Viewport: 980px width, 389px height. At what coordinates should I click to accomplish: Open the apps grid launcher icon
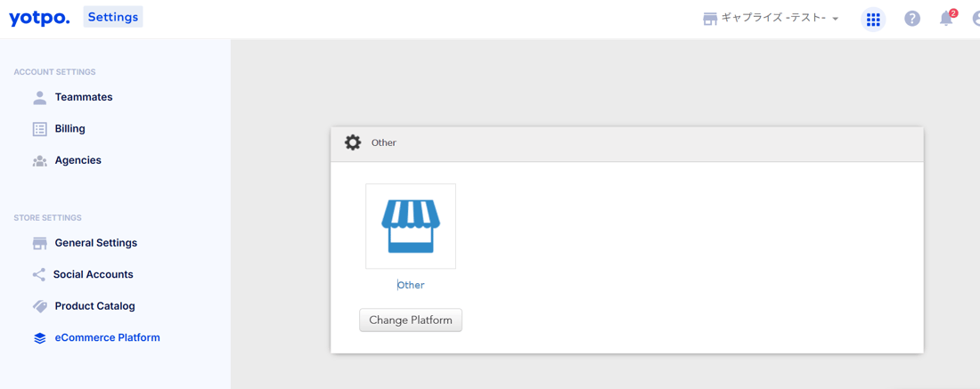(x=873, y=20)
